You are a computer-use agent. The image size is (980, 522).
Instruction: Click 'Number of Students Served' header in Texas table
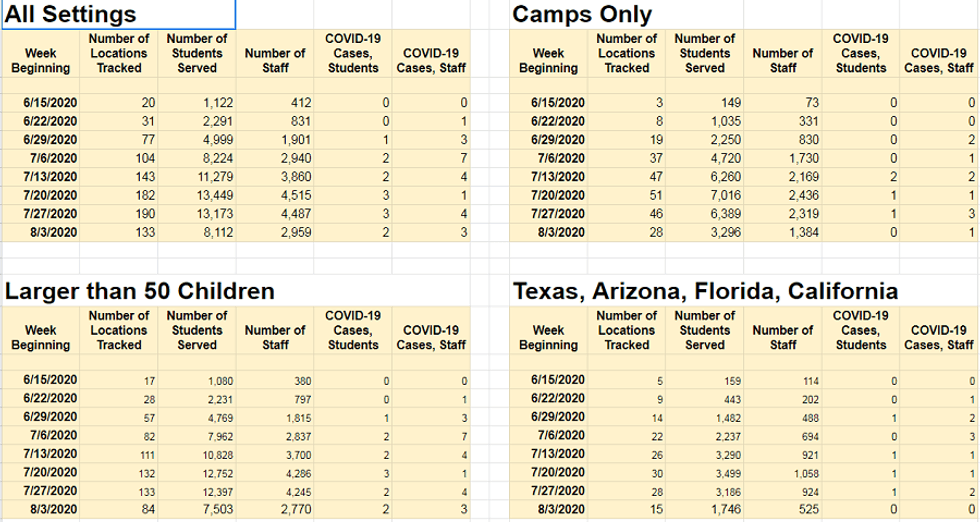point(705,330)
